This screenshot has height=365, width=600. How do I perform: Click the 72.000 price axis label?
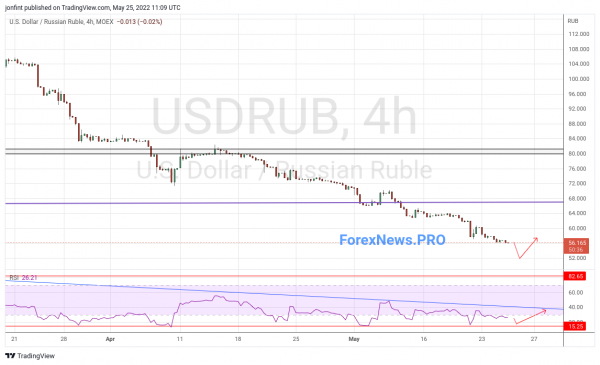[x=577, y=183]
